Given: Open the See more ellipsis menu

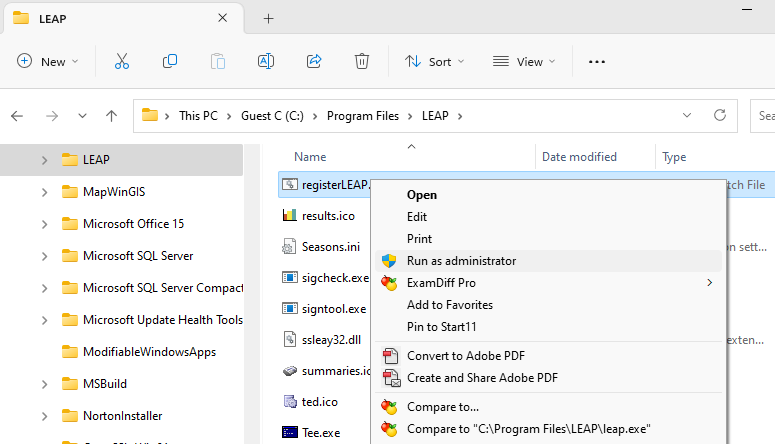Looking at the screenshot, I should (x=597, y=62).
